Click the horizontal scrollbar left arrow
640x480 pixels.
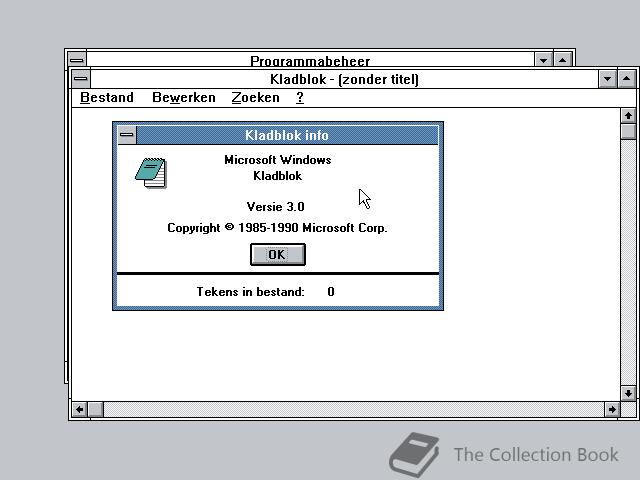coord(80,409)
